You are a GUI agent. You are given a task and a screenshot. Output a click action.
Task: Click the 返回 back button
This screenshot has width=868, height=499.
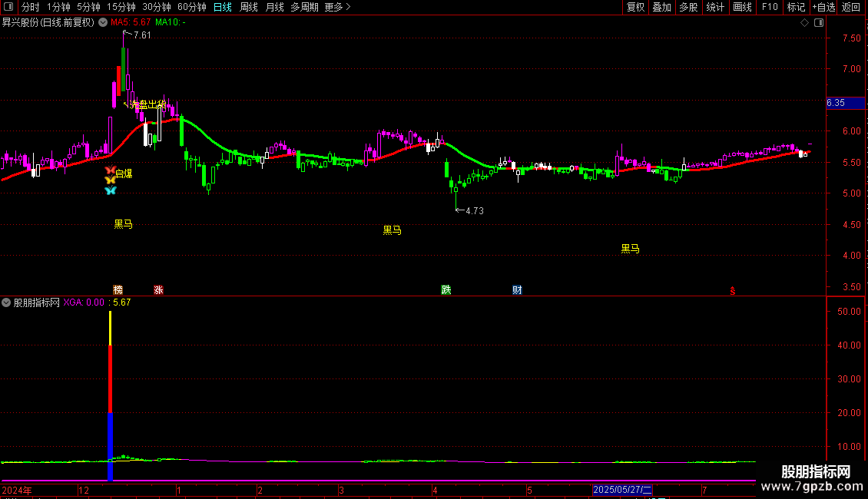click(x=851, y=7)
